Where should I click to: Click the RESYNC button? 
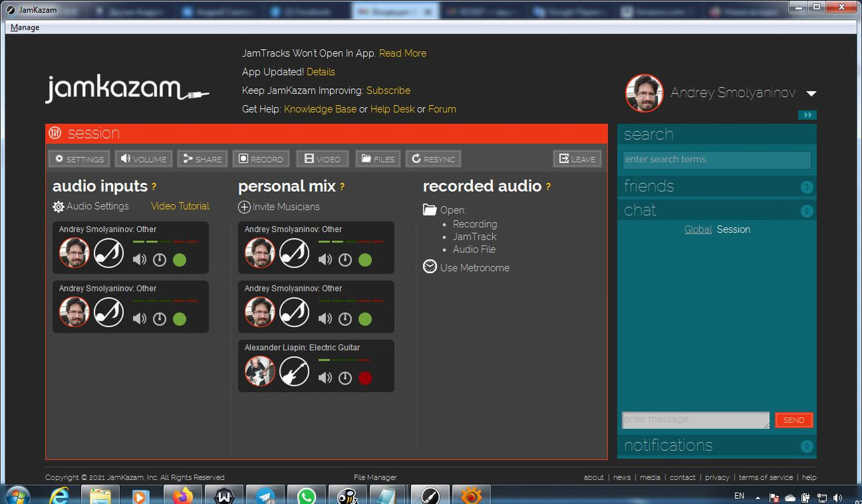pos(433,159)
